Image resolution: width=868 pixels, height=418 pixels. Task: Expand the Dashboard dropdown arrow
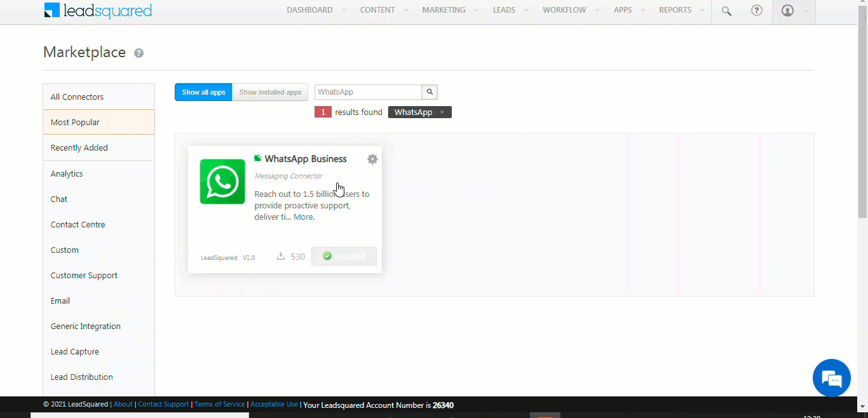click(344, 11)
